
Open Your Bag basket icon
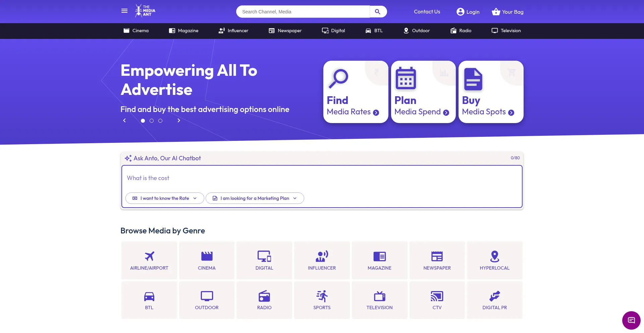click(496, 12)
